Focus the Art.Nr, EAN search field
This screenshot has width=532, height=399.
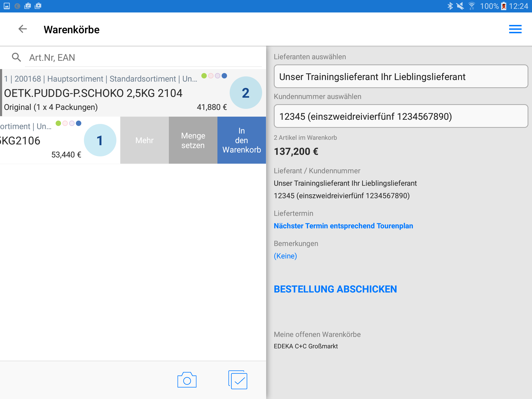coord(143,57)
